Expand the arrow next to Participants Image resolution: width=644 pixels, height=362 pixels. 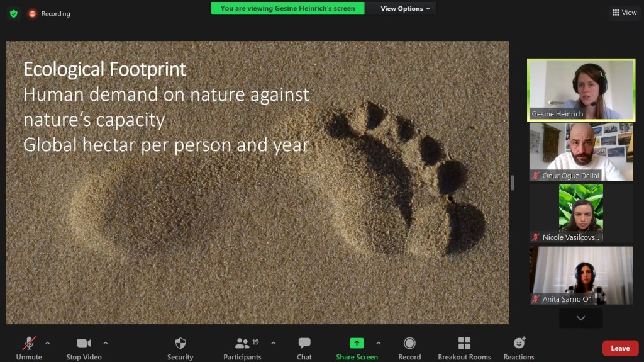coord(273,343)
